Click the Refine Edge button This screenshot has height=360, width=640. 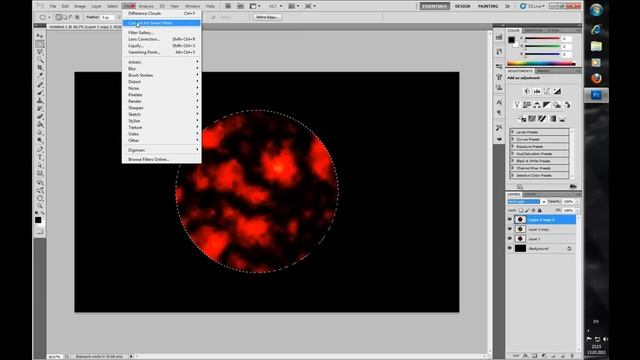click(267, 17)
